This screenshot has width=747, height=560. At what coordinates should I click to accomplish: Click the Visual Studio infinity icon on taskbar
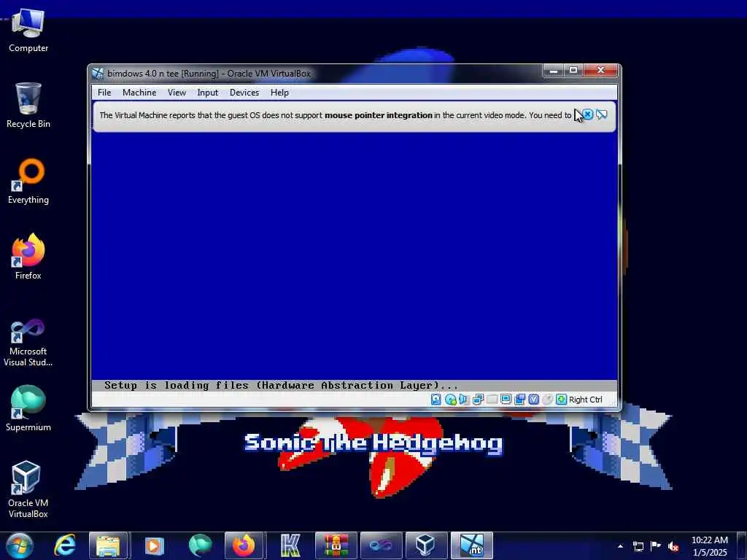(x=381, y=545)
